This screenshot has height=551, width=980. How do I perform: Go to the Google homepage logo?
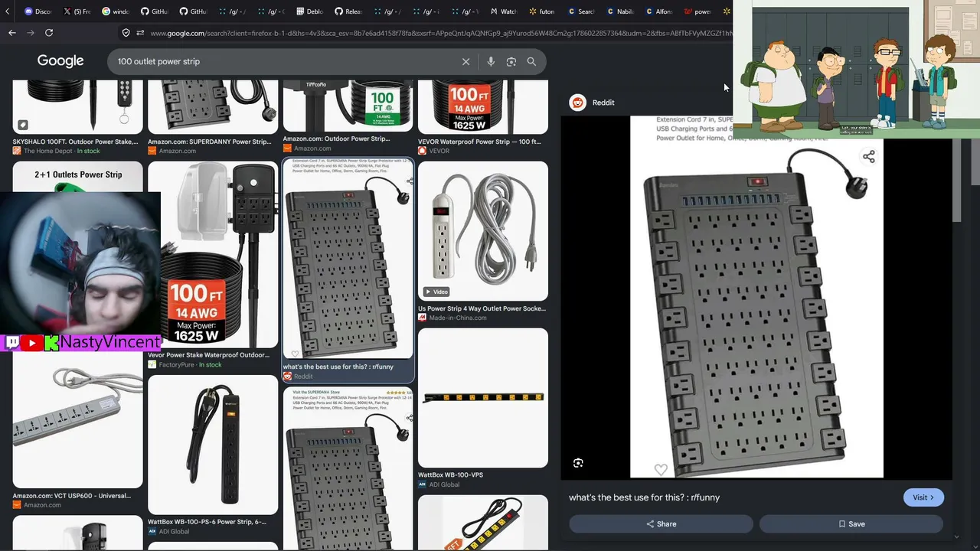click(x=60, y=61)
